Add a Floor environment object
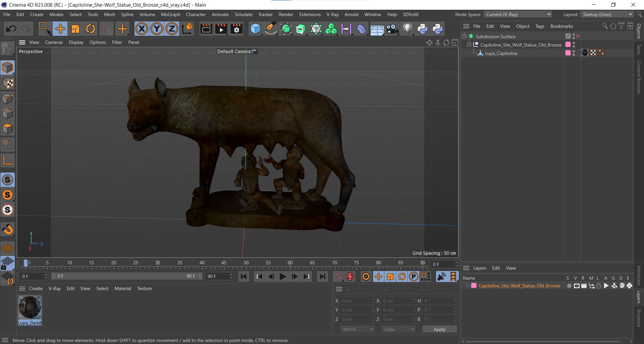This screenshot has height=344, width=644. [377, 29]
